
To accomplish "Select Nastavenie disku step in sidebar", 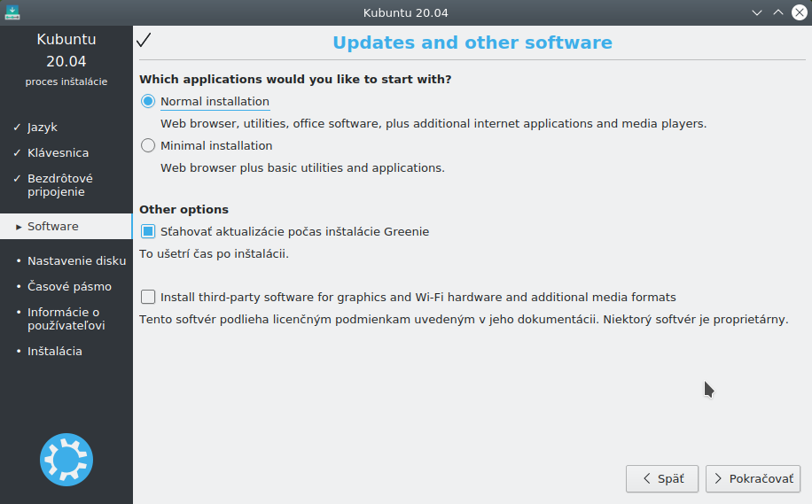I will [76, 260].
